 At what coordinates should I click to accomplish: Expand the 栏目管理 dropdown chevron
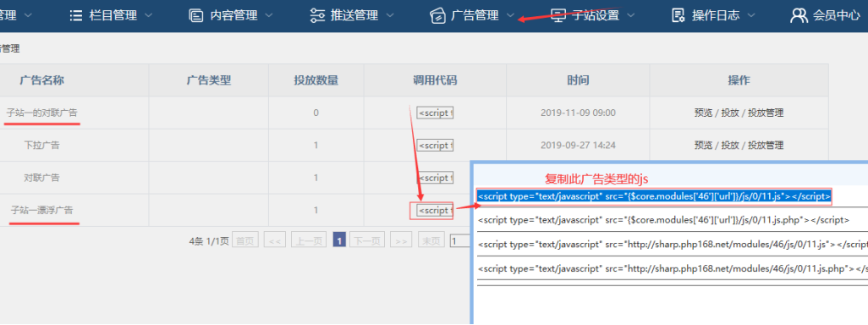tap(148, 15)
